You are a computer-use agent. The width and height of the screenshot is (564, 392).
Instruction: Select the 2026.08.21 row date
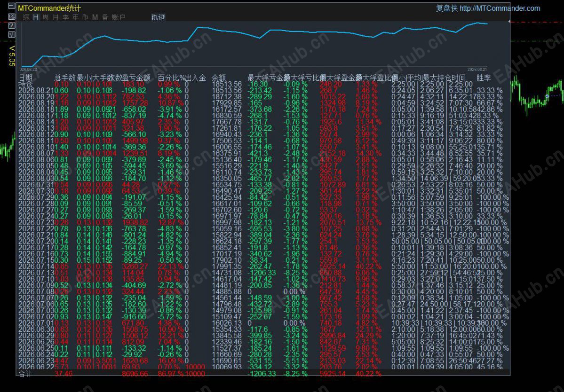point(36,91)
